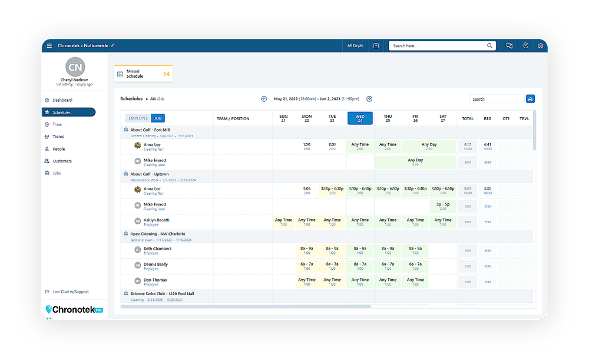Open the All Depts dropdown

[x=355, y=45]
